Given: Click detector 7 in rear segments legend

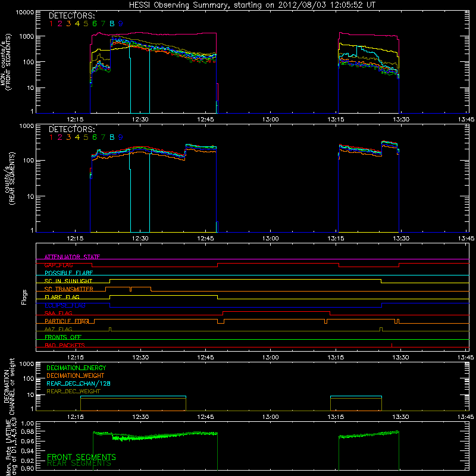Looking at the screenshot, I should coord(103,137).
